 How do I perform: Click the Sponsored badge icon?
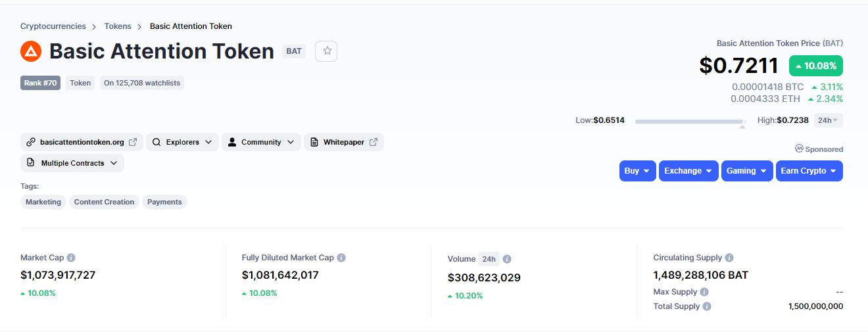click(799, 149)
